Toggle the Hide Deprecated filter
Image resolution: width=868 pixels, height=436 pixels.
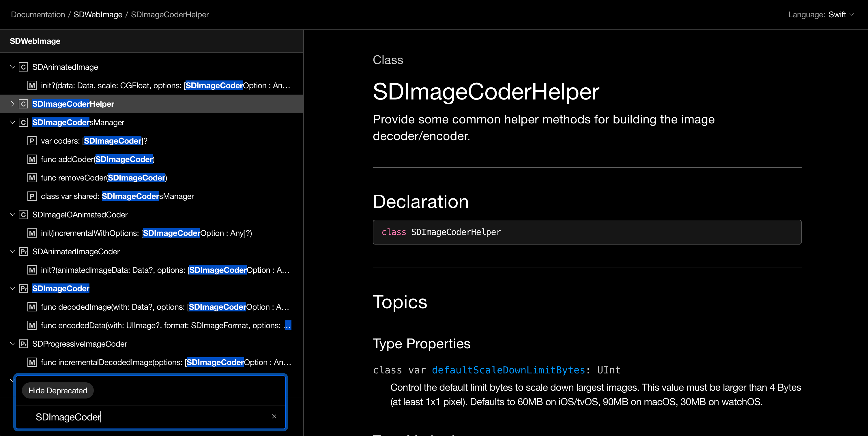58,390
